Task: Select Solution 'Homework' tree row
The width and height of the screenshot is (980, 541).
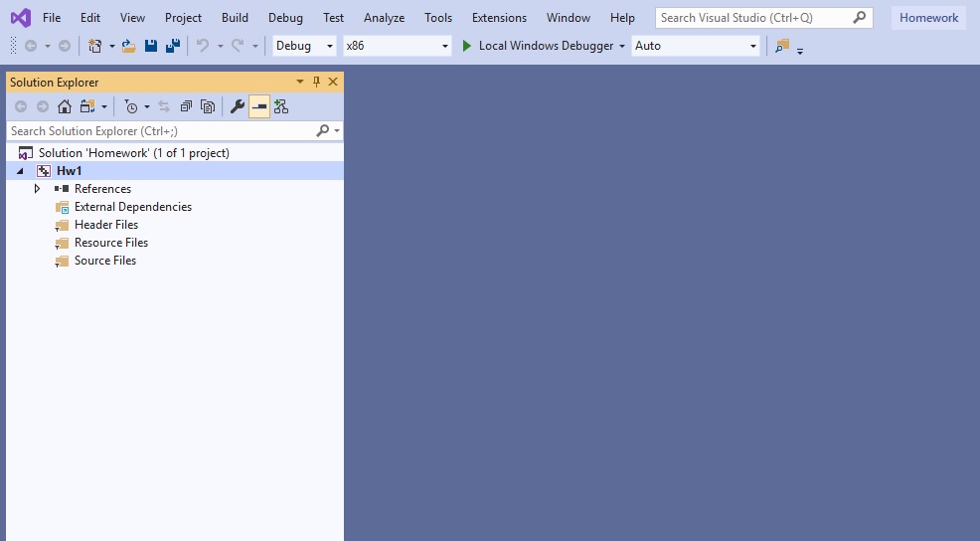Action: 175,152
